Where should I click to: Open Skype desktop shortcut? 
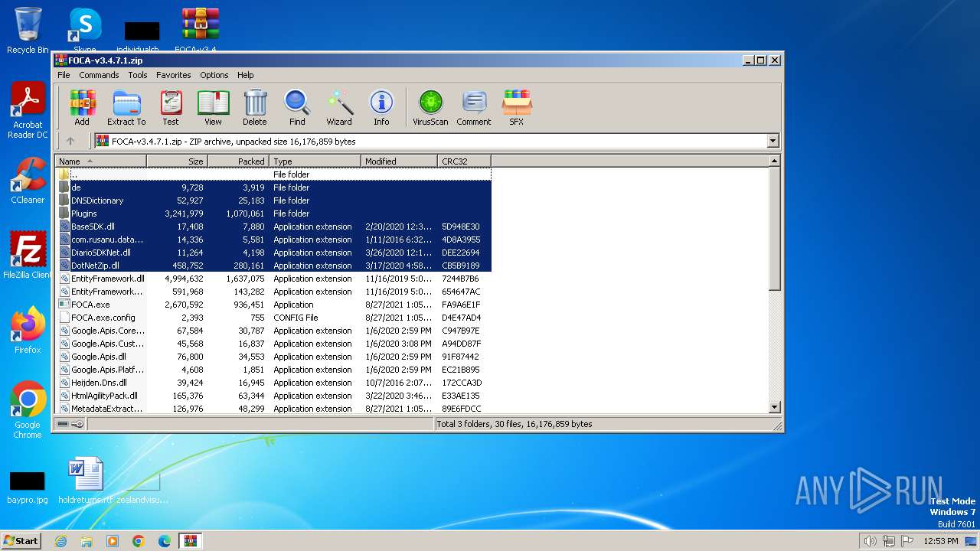click(85, 31)
